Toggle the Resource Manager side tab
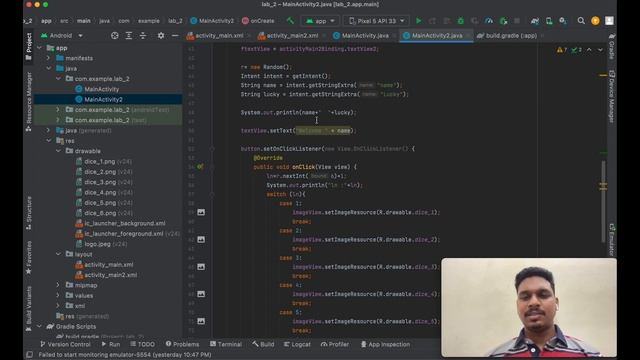The height and width of the screenshot is (360, 640). [x=29, y=101]
